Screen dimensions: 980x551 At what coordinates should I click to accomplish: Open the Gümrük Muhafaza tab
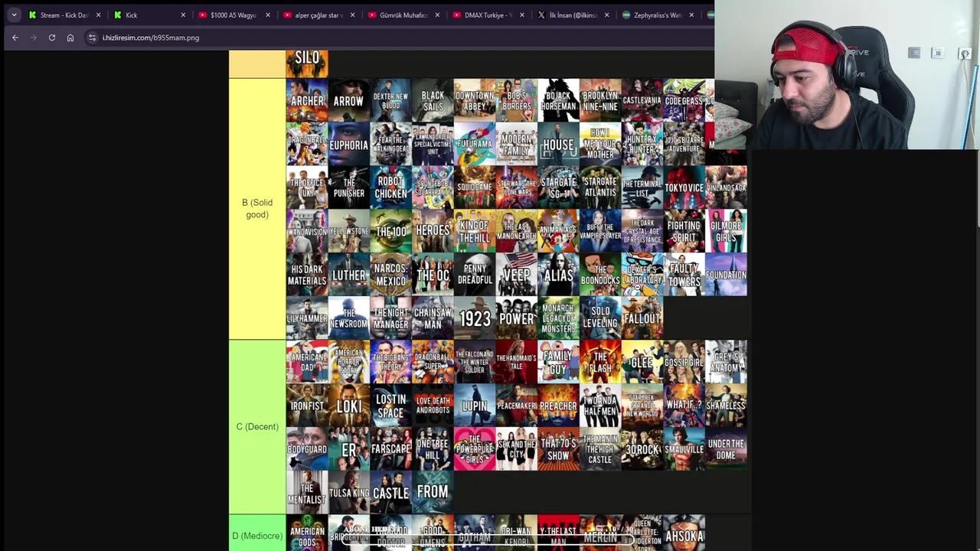pos(403,15)
